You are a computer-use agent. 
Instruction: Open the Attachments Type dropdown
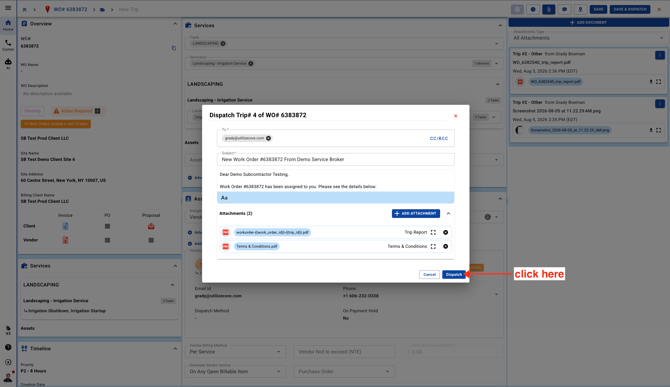(x=588, y=38)
